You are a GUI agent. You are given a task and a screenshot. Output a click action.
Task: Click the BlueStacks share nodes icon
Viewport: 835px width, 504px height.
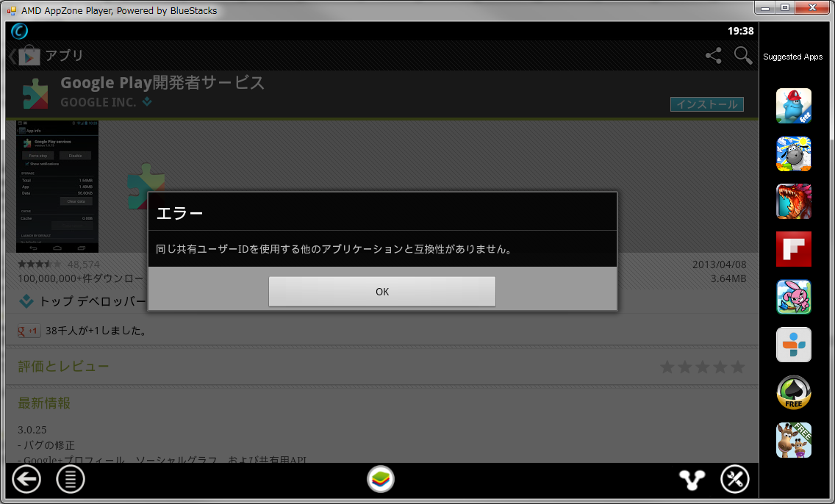pyautogui.click(x=692, y=480)
